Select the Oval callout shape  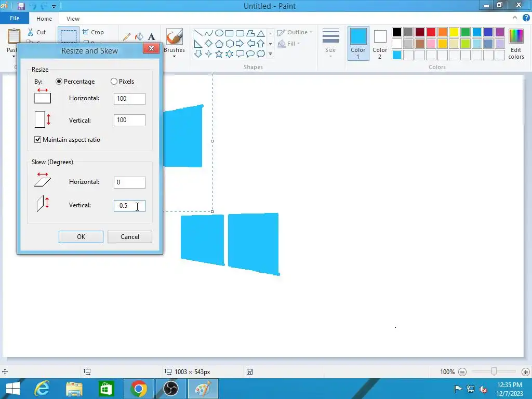(250, 54)
